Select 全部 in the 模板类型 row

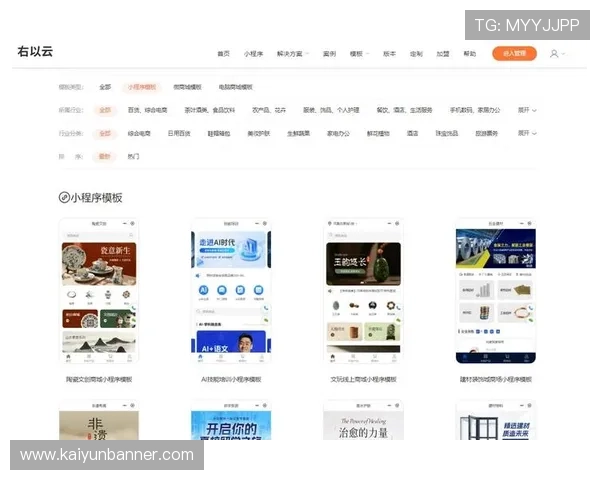coord(105,87)
